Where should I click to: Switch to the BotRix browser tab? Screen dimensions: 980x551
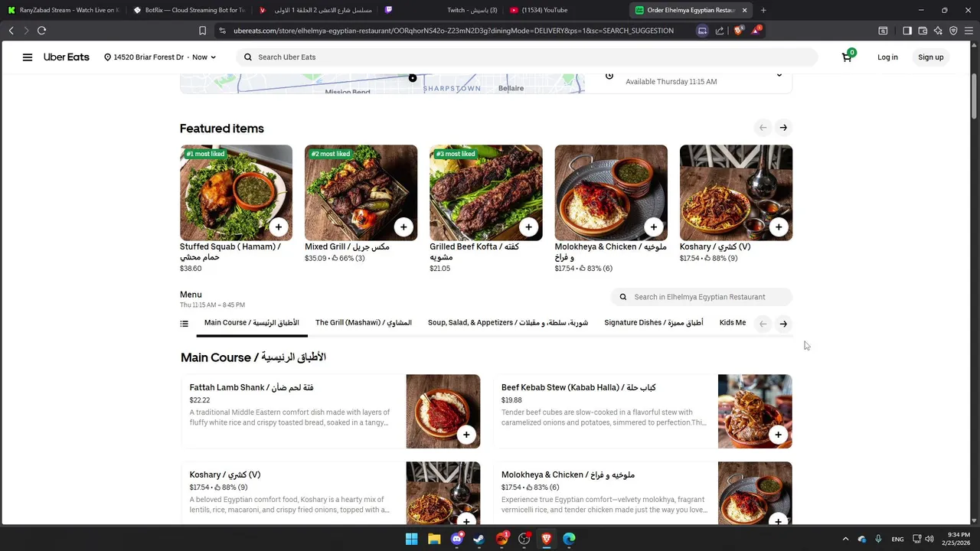point(188,10)
